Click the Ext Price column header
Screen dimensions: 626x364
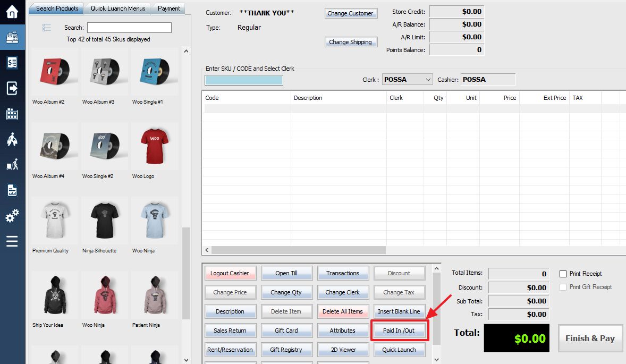click(x=544, y=98)
